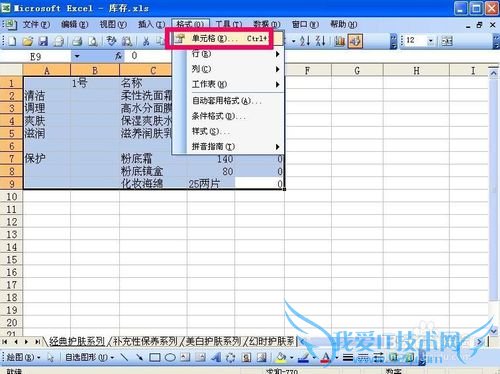Viewport: 500px width, 374px height.
Task: Insert Clip Art from drawing toolbar
Action: click(x=246, y=358)
